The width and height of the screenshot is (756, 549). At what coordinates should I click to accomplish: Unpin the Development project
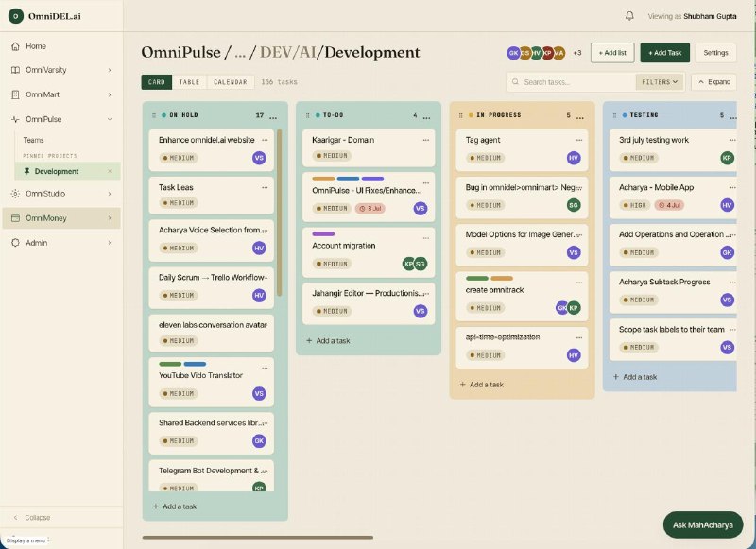point(110,171)
